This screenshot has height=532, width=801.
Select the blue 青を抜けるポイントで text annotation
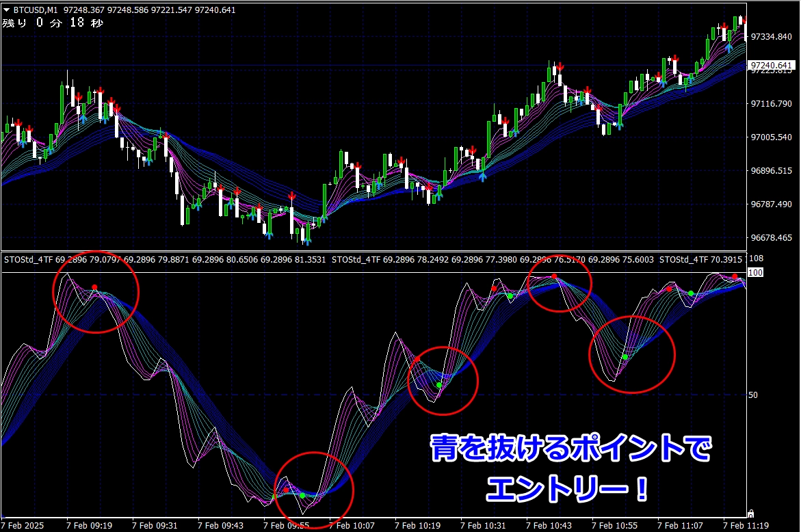(570, 450)
